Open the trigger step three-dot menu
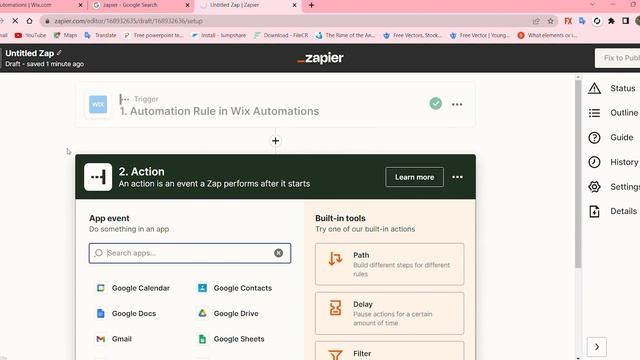Image resolution: width=640 pixels, height=360 pixels. [x=457, y=104]
